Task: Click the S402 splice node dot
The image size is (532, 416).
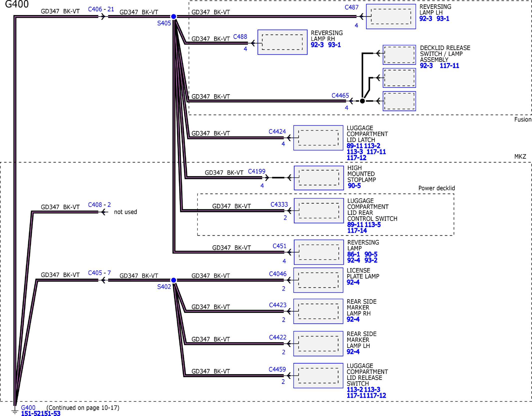Action: 174,280
